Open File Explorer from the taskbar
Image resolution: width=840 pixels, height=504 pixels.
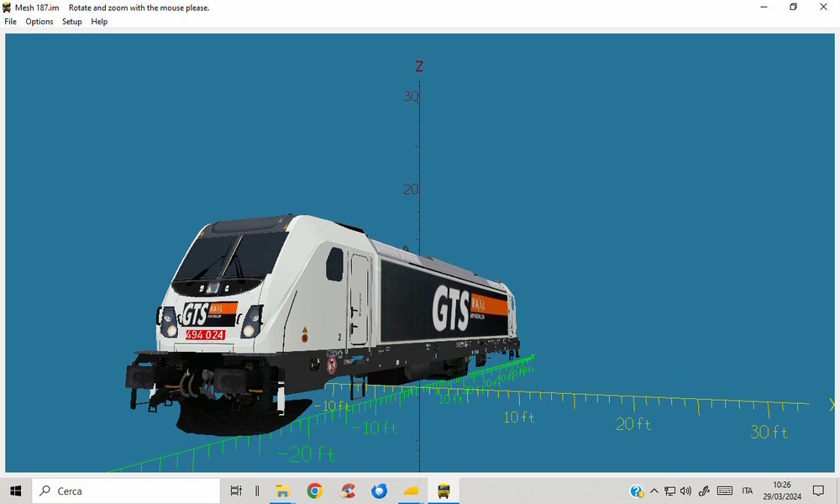tap(282, 491)
